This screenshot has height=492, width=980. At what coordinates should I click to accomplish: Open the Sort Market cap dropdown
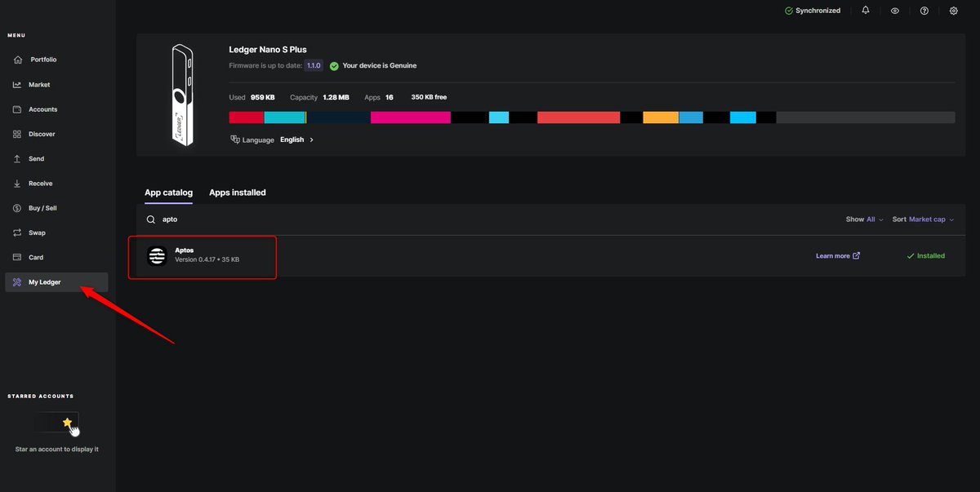point(923,219)
